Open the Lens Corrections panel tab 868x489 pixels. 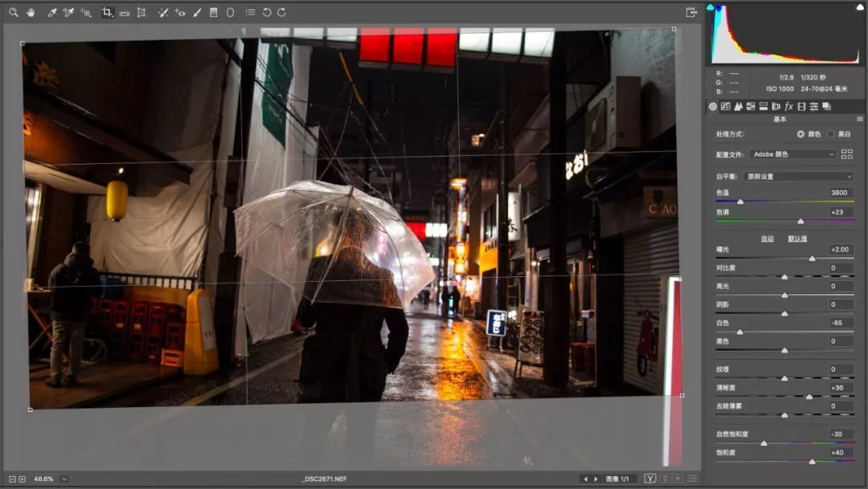pyautogui.click(x=776, y=106)
